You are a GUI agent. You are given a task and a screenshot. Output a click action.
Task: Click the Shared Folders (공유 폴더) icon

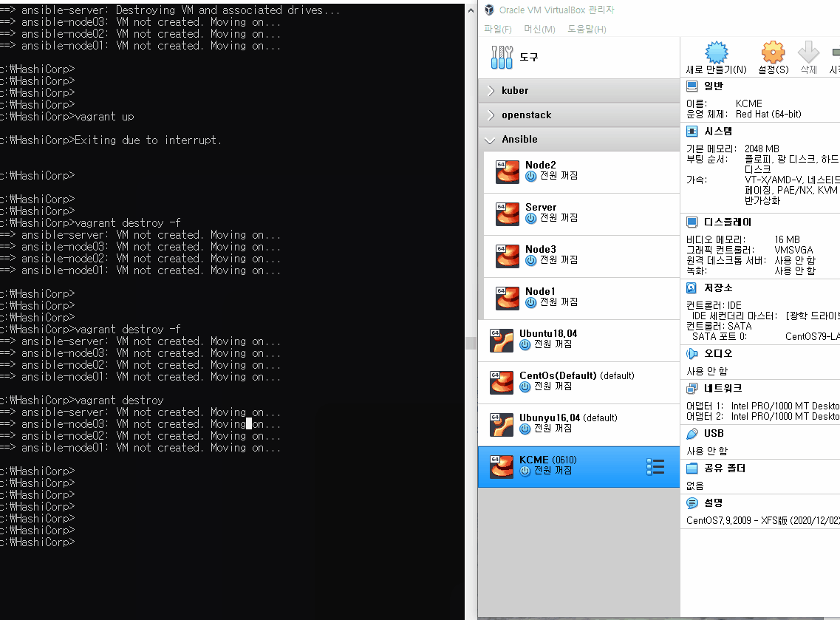[692, 469]
